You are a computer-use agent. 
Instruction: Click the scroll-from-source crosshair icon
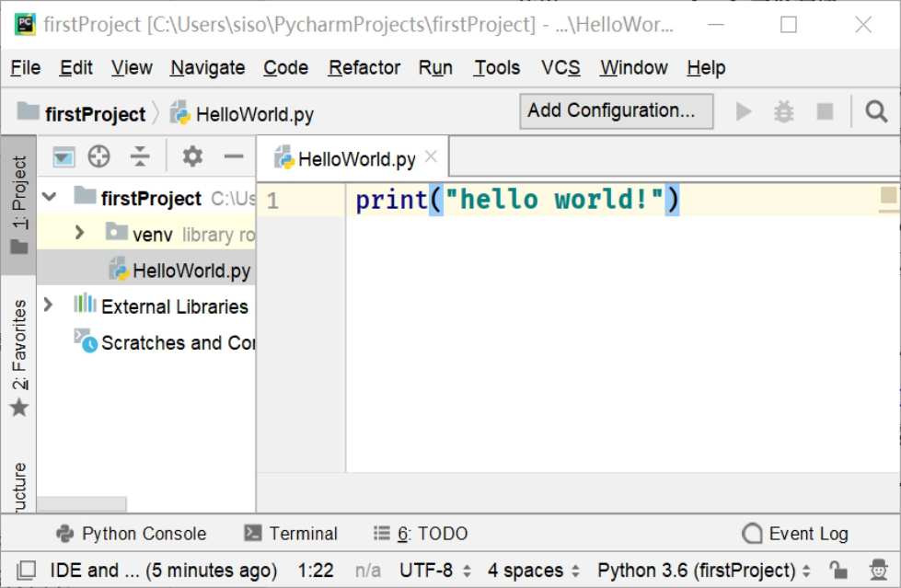pos(98,156)
